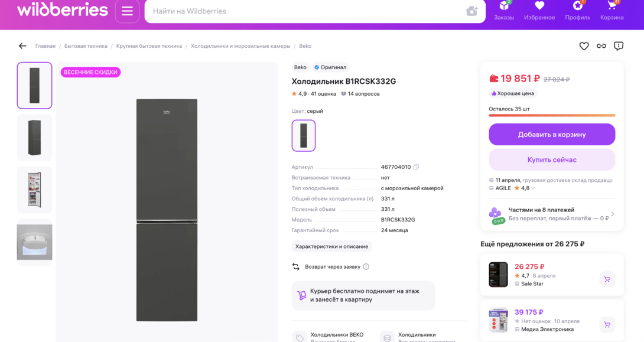Copy product link chain icon
The width and height of the screenshot is (644, 342).
point(601,46)
